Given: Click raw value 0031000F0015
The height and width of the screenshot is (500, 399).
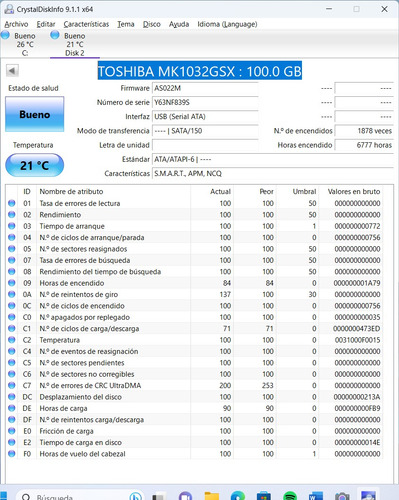Looking at the screenshot, I should tap(357, 340).
